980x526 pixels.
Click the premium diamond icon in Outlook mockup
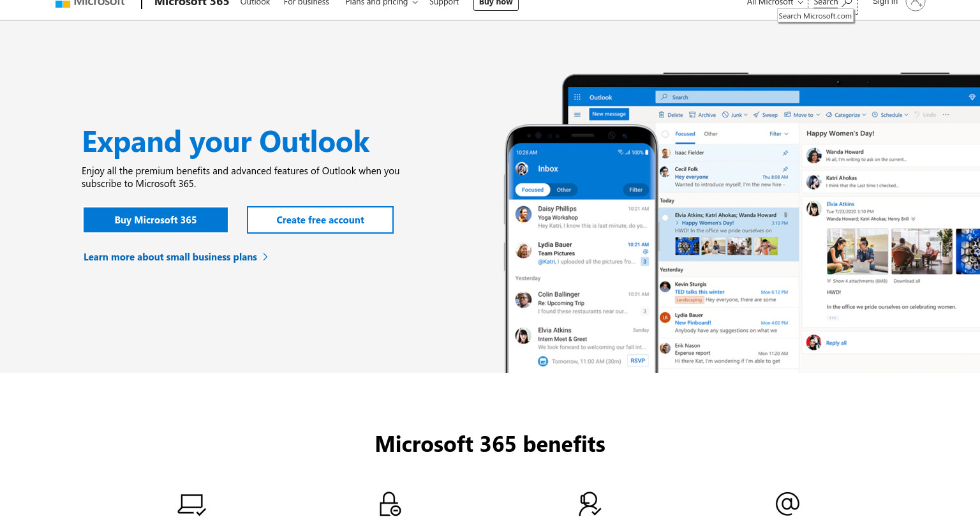tap(972, 97)
